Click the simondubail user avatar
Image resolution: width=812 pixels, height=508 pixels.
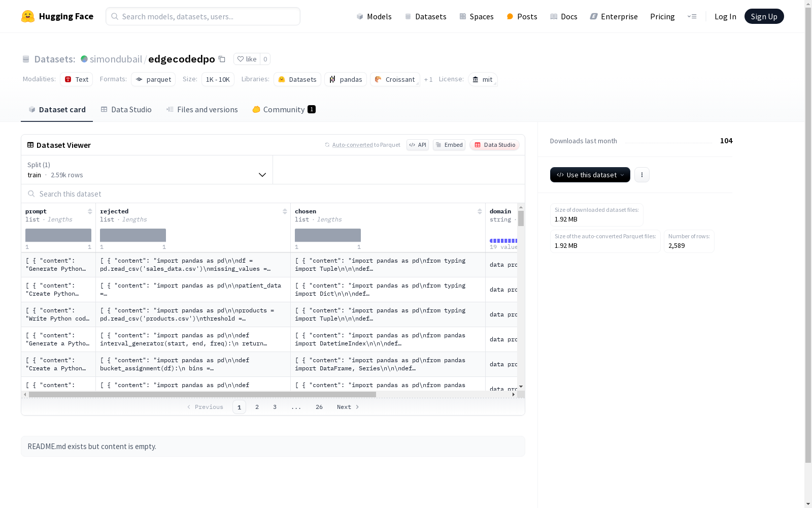click(84, 59)
